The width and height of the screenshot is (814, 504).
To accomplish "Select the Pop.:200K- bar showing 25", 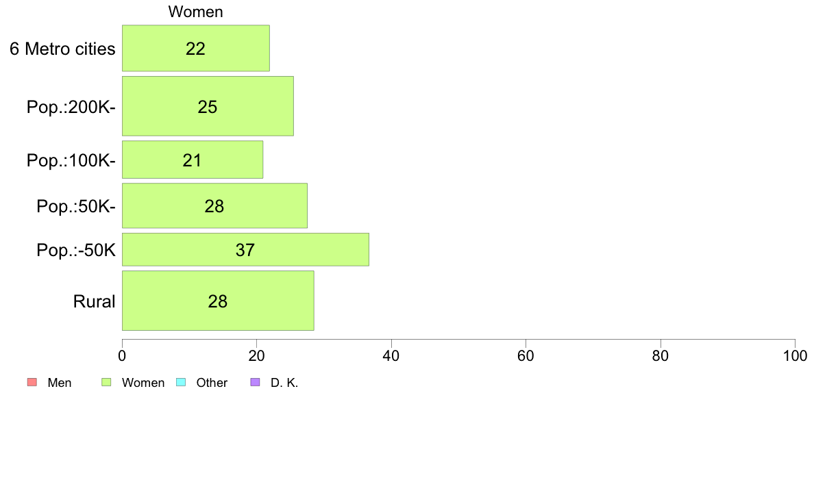I will (x=208, y=106).
